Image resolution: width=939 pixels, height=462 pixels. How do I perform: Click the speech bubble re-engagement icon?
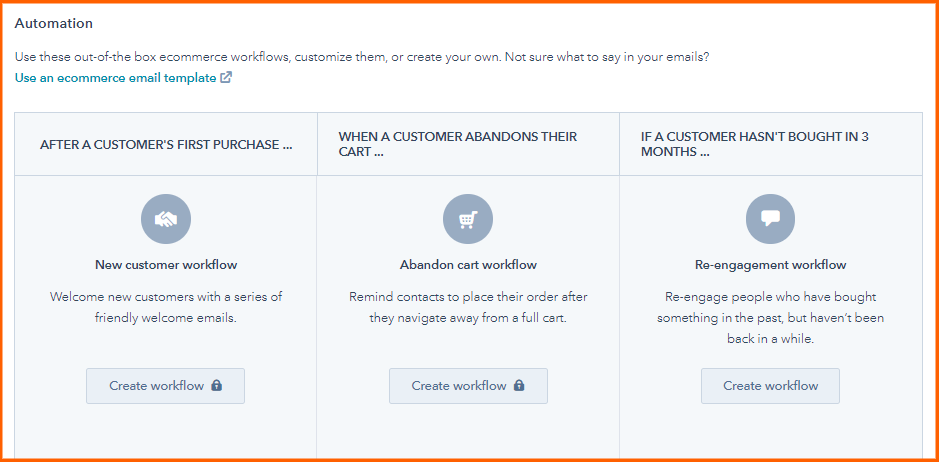point(770,218)
